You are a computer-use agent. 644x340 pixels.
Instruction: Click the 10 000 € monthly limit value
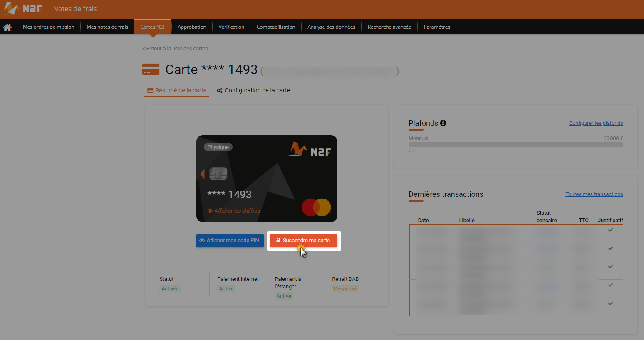pos(613,139)
